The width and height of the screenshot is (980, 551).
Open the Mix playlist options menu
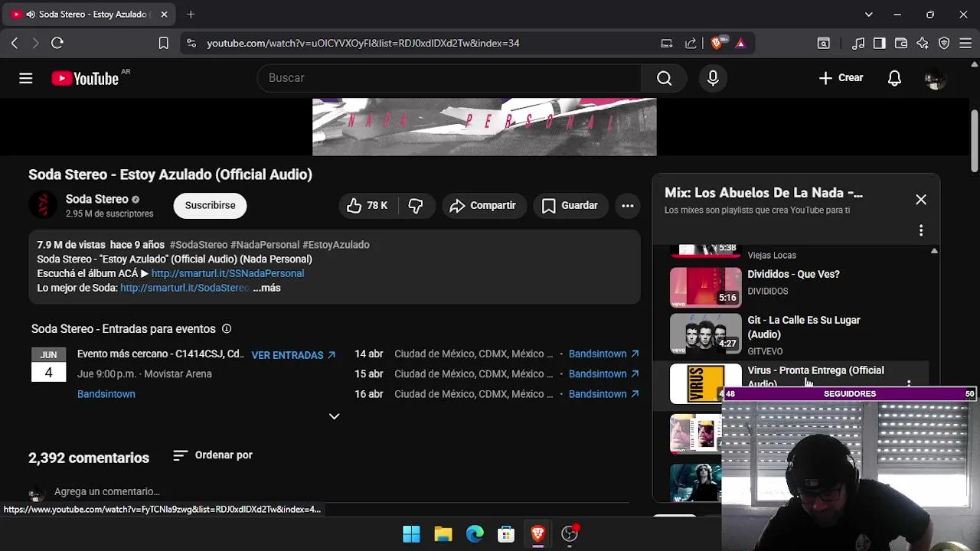[x=921, y=230]
